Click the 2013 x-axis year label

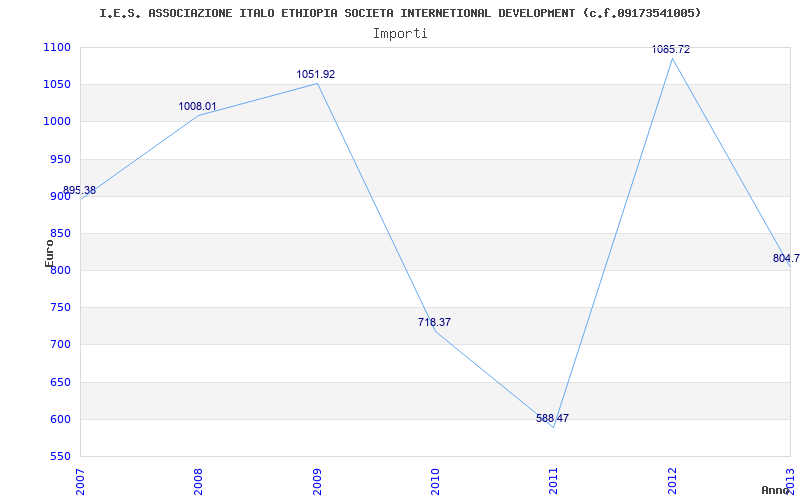tap(790, 481)
